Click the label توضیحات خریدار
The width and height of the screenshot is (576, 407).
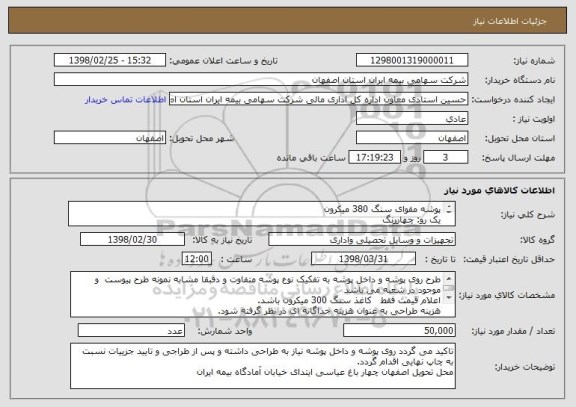point(525,367)
